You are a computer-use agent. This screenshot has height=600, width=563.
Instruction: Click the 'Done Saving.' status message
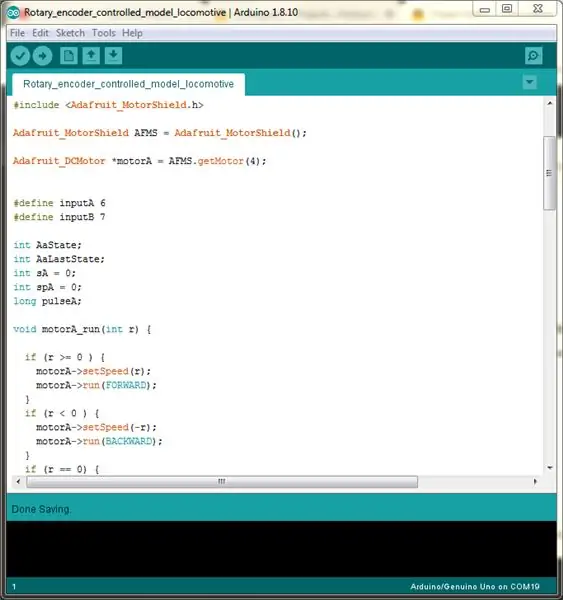tap(41, 509)
